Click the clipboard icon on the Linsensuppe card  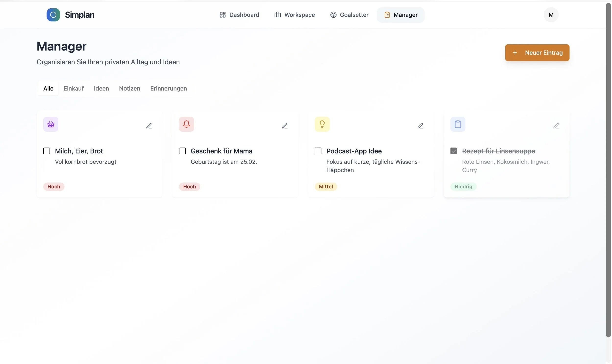click(x=458, y=124)
